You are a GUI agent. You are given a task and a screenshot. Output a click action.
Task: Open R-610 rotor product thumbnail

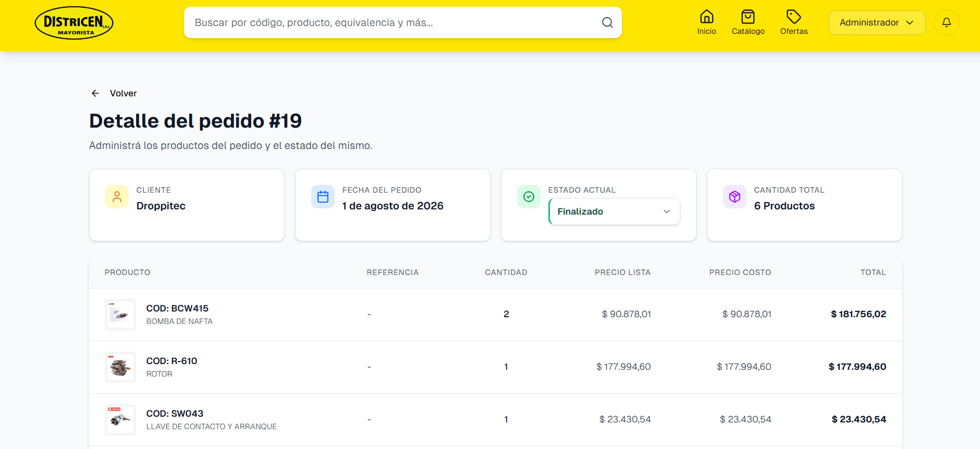pos(120,367)
